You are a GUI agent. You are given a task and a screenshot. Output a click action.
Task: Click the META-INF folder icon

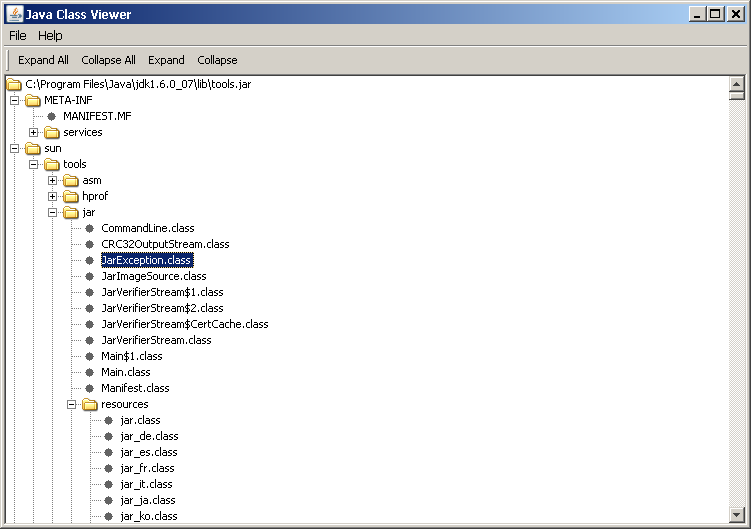(33, 100)
